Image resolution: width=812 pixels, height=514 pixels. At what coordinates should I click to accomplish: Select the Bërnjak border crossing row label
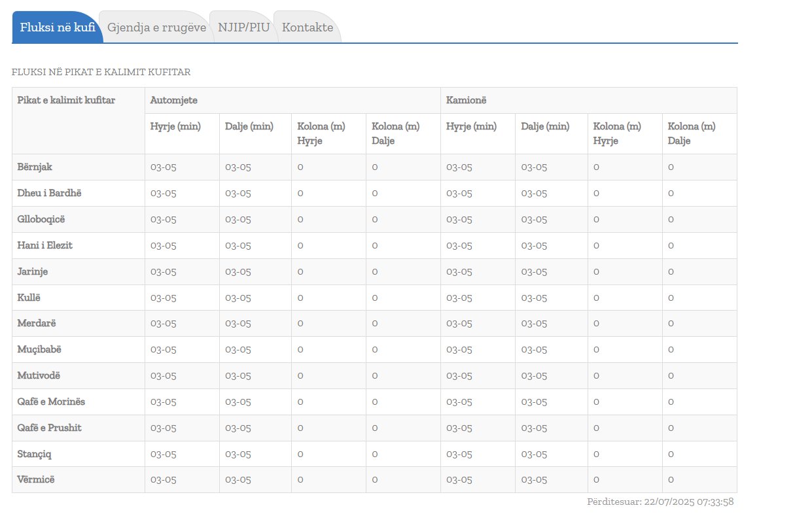(35, 167)
